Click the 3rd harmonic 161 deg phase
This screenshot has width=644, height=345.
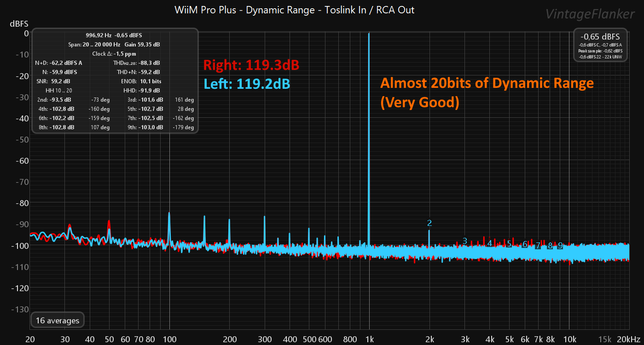click(185, 100)
